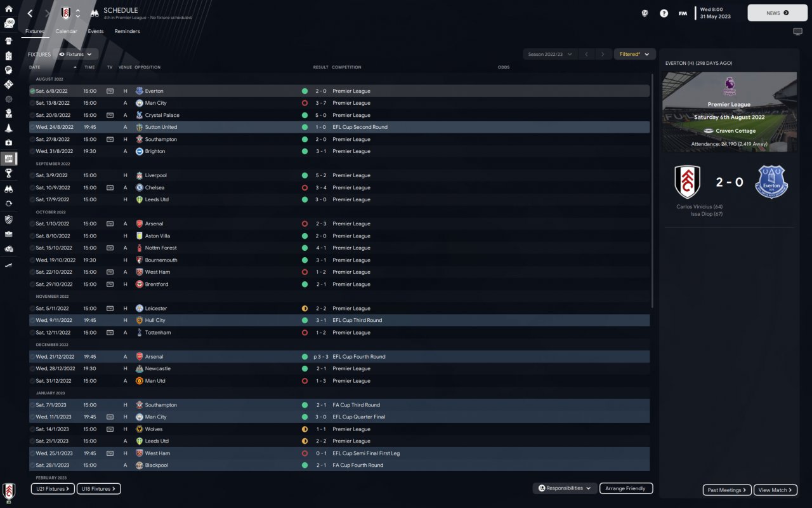This screenshot has height=508, width=812.
Task: Open the Staff icon in sidebar
Action: point(9,114)
